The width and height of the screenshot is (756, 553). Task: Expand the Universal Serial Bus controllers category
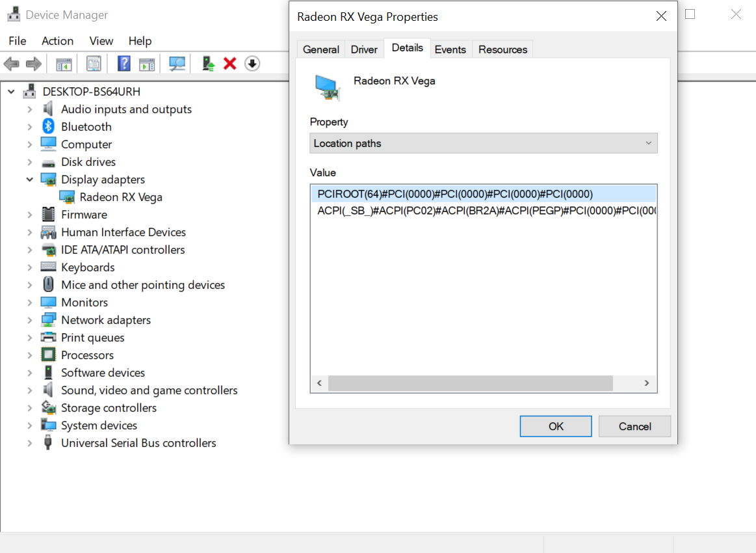[31, 442]
